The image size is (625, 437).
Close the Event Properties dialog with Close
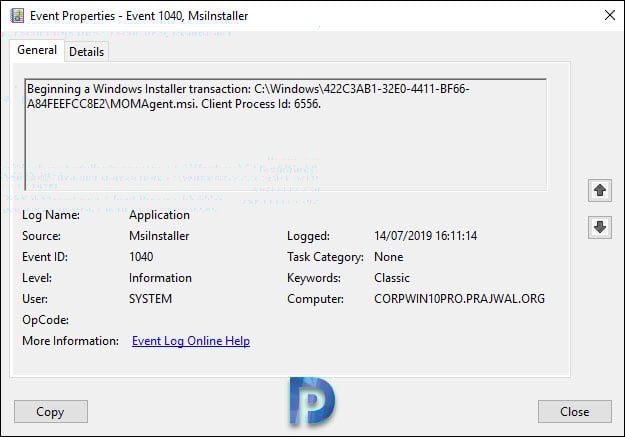coord(574,411)
